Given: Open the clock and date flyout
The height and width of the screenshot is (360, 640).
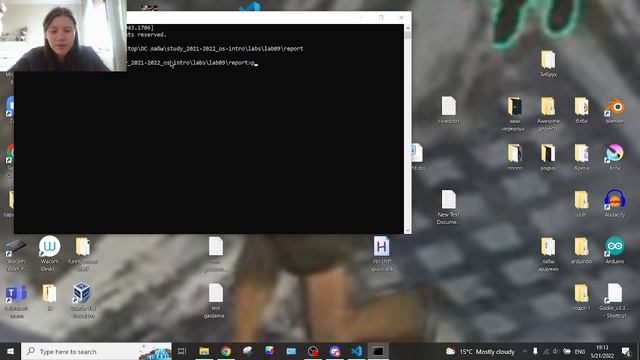Looking at the screenshot, I should click(x=602, y=351).
